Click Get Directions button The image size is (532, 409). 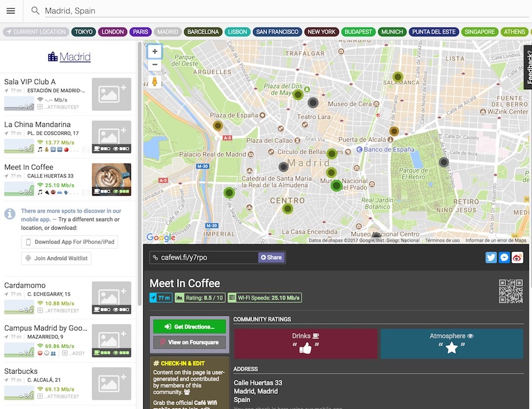pos(189,327)
